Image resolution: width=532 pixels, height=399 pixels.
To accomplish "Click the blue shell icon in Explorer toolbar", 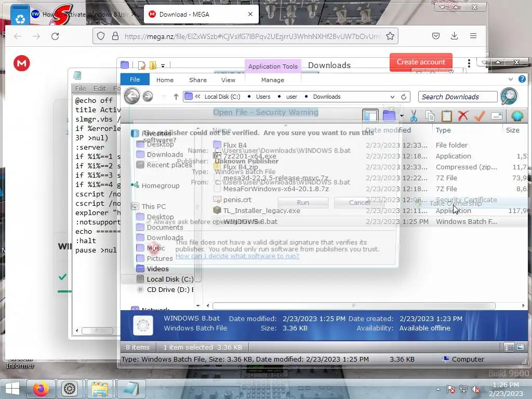I will tap(517, 116).
